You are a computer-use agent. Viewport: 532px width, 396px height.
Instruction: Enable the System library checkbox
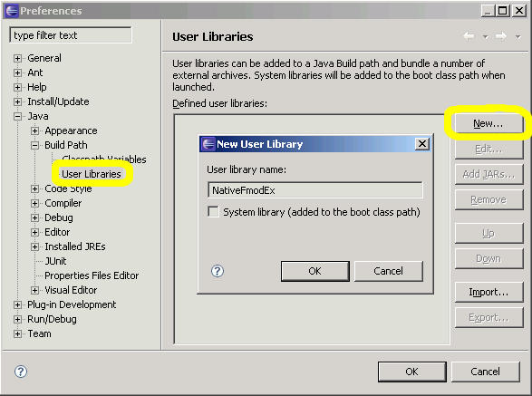pyautogui.click(x=213, y=212)
